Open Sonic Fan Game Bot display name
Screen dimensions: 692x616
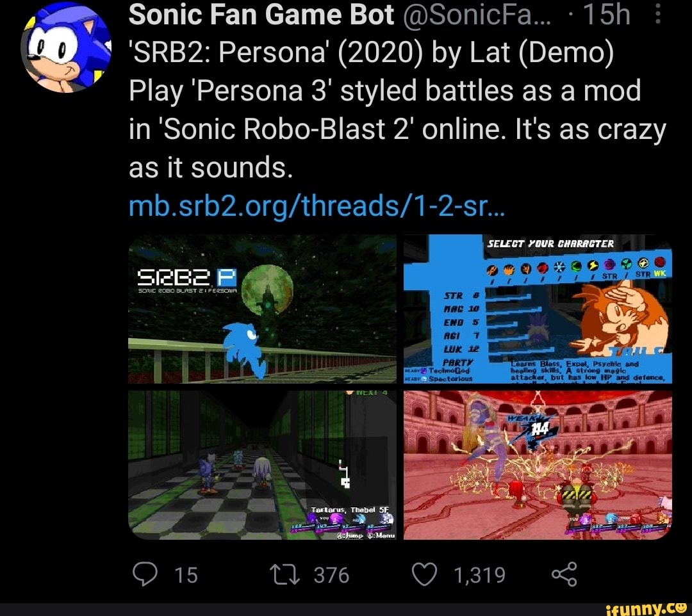coord(261,14)
